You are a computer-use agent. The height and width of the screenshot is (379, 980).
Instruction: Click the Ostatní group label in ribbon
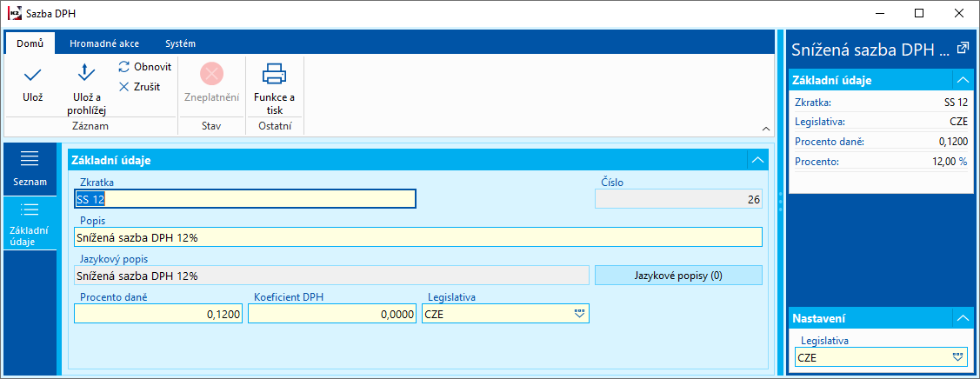(x=274, y=126)
